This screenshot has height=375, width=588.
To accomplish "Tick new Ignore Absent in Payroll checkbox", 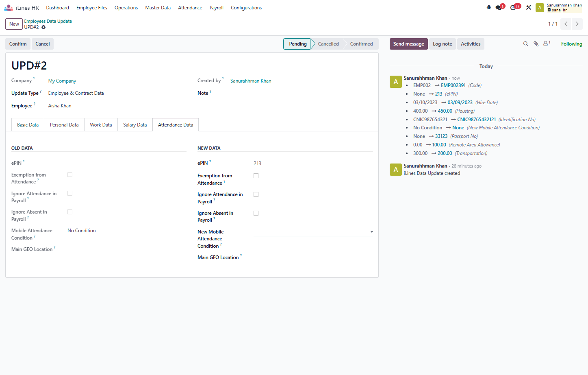I will tap(256, 213).
